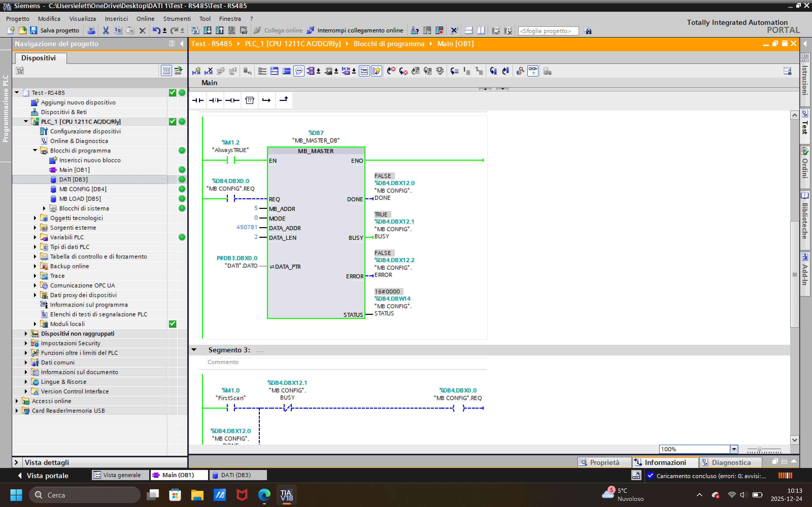Image resolution: width=812 pixels, height=507 pixels.
Task: Toggle the monitoring glasses icon
Action: (x=533, y=71)
